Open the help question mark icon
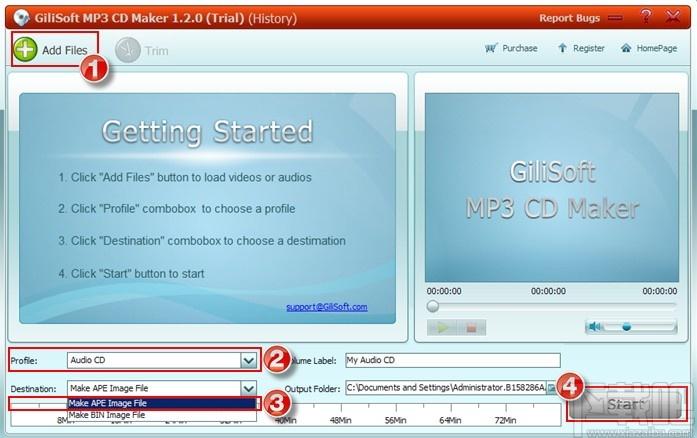The width and height of the screenshot is (697, 438). pos(646,17)
